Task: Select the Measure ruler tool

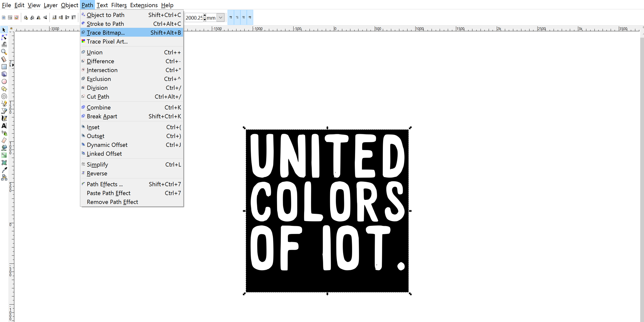Action: coord(4,59)
